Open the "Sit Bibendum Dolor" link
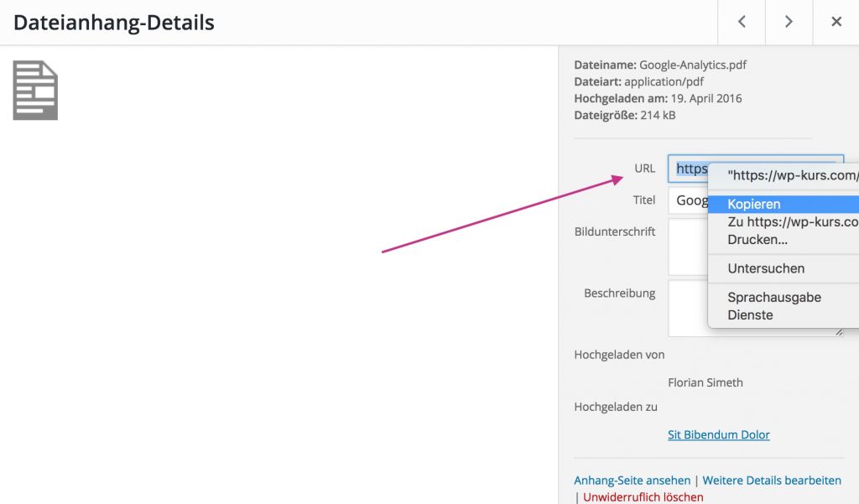The width and height of the screenshot is (859, 504). pyautogui.click(x=718, y=434)
